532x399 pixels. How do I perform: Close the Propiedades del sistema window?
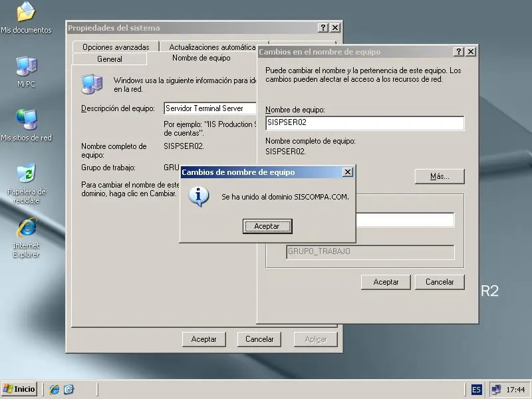coord(335,28)
